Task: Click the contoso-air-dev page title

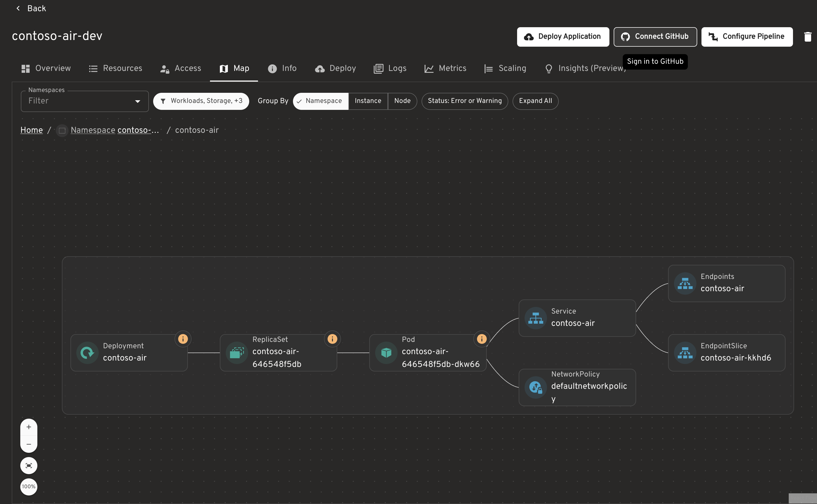Action: (x=57, y=36)
